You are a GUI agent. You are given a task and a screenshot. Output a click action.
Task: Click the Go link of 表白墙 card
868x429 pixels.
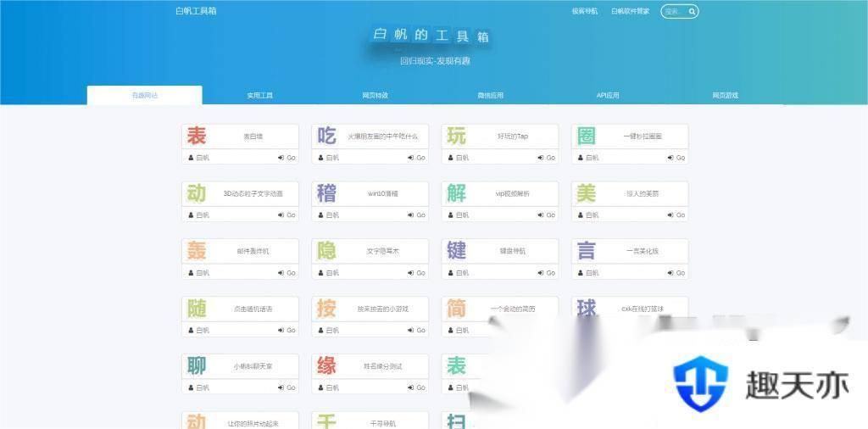[287, 158]
